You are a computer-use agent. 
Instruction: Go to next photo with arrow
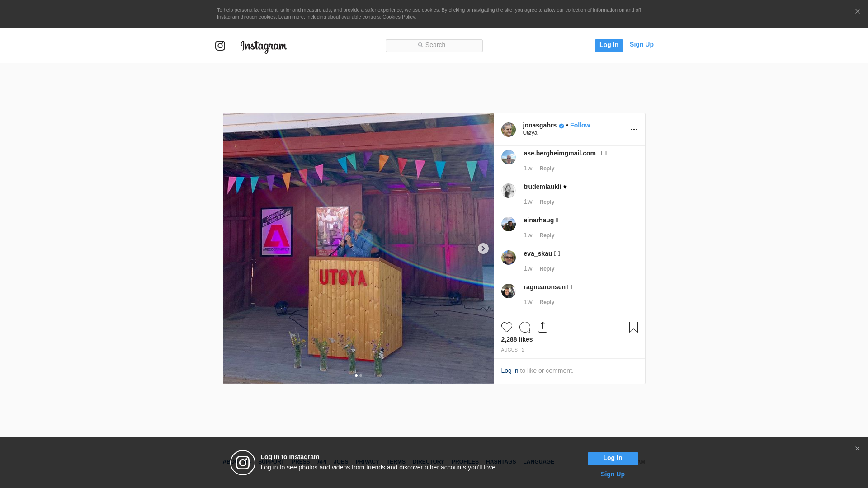(483, 249)
